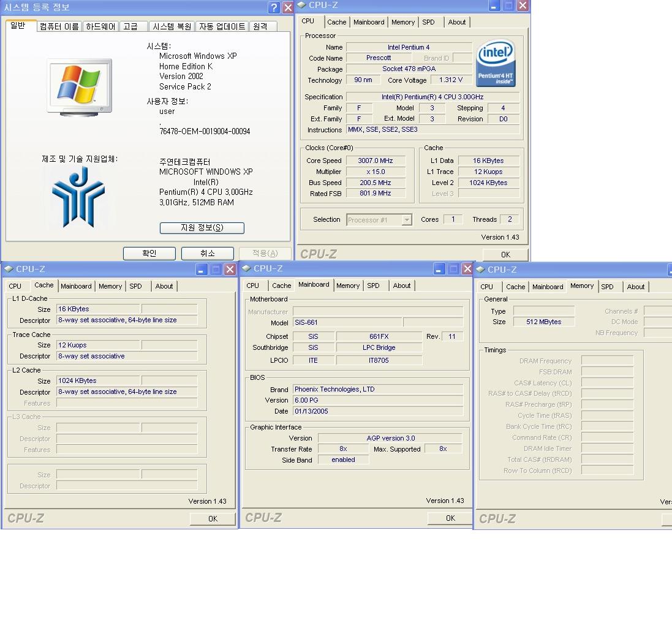
Task: Switch to the 시스템 복원 tab
Action: click(x=172, y=26)
